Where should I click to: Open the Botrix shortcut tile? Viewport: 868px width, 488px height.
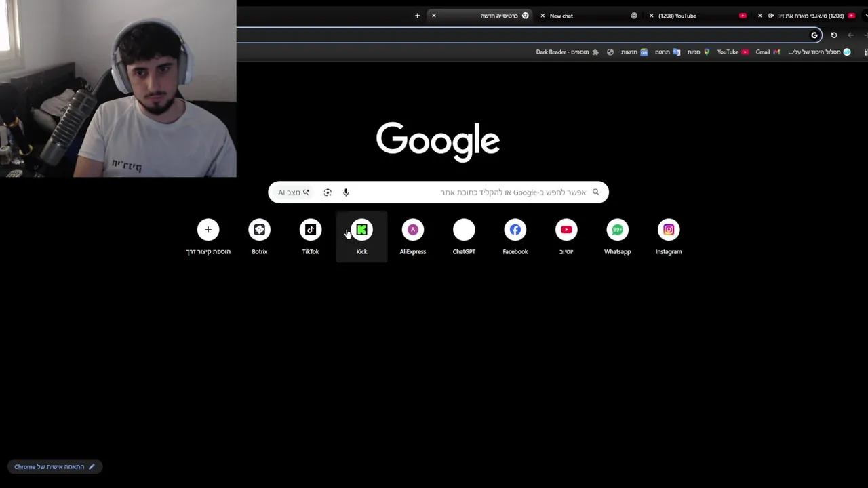(x=259, y=237)
